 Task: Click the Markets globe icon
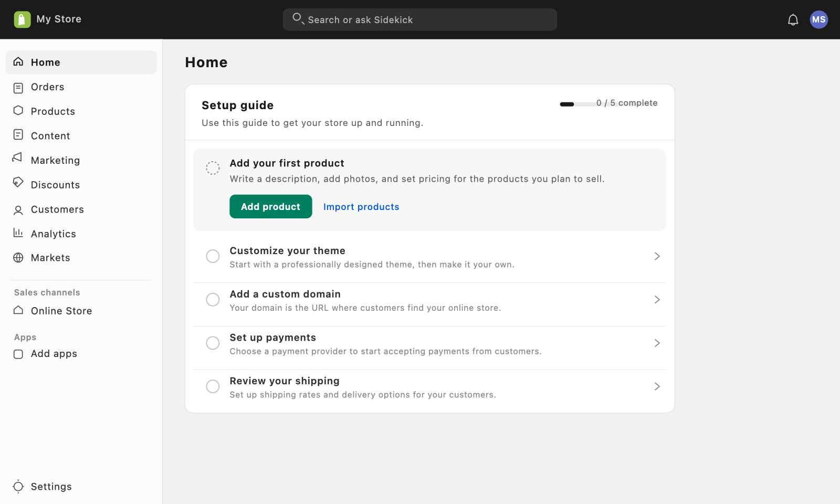coord(18,258)
